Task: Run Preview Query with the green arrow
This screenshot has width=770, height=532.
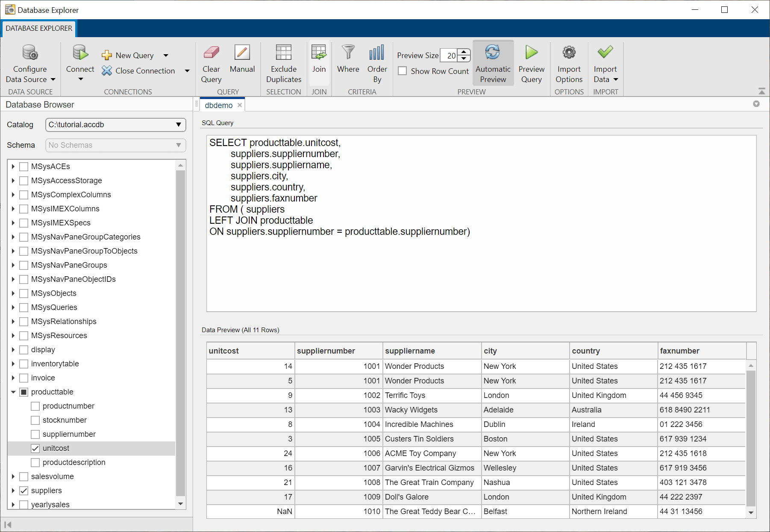Action: click(531, 53)
